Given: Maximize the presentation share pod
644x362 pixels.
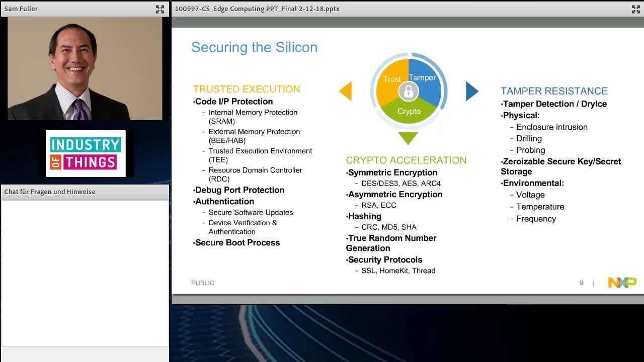Looking at the screenshot, I should [x=635, y=9].
